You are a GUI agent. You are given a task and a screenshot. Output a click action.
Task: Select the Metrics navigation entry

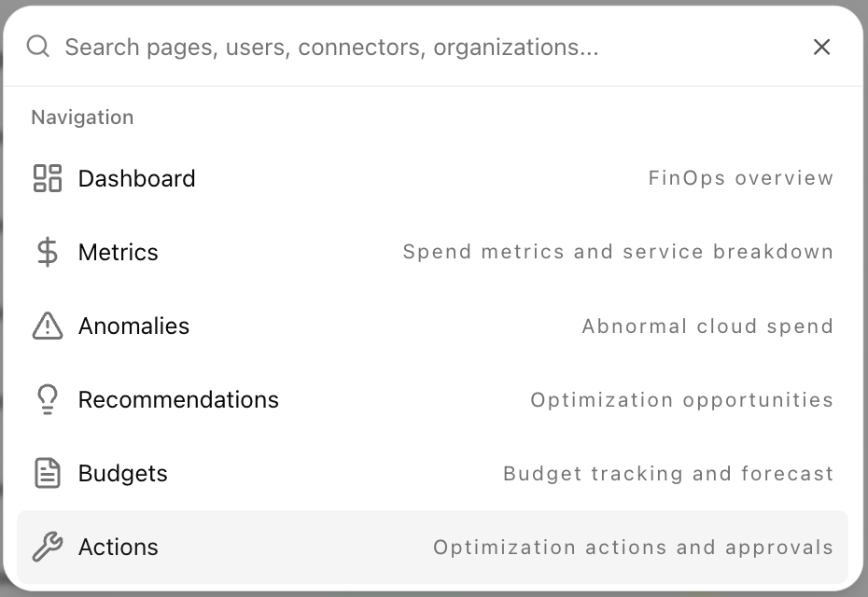coord(119,252)
